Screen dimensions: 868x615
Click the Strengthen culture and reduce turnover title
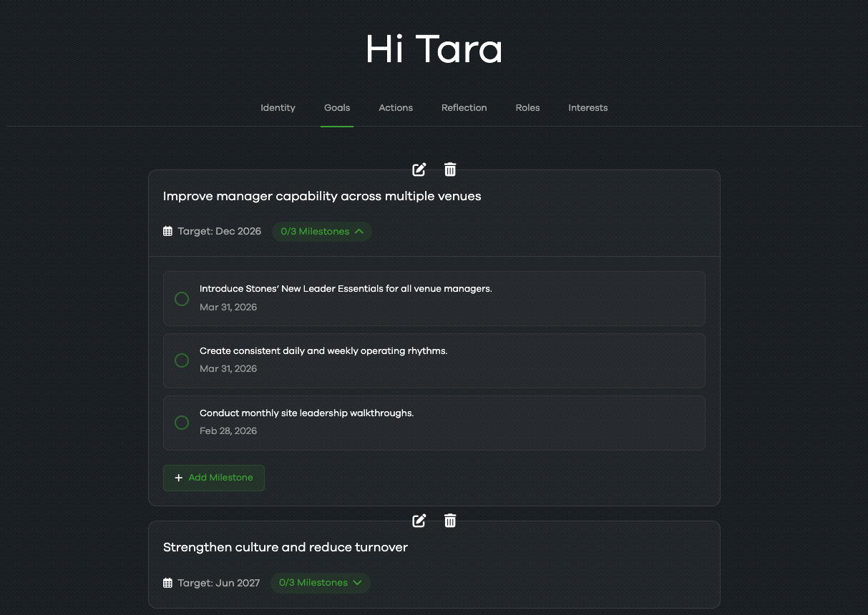286,548
